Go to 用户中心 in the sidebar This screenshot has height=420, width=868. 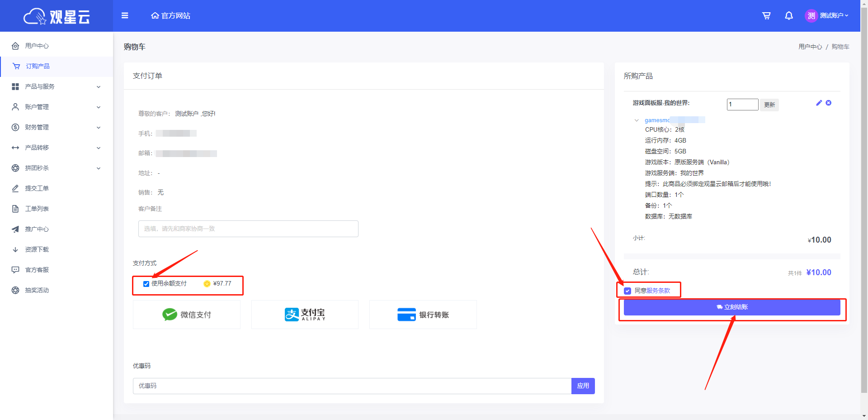click(37, 46)
